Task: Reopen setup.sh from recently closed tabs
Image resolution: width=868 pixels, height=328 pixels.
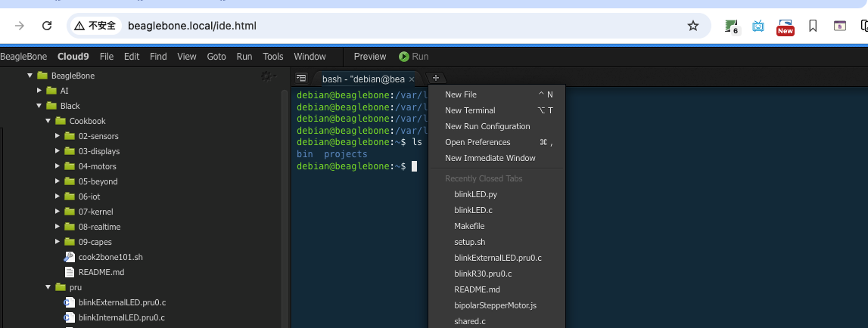Action: pyautogui.click(x=496, y=242)
